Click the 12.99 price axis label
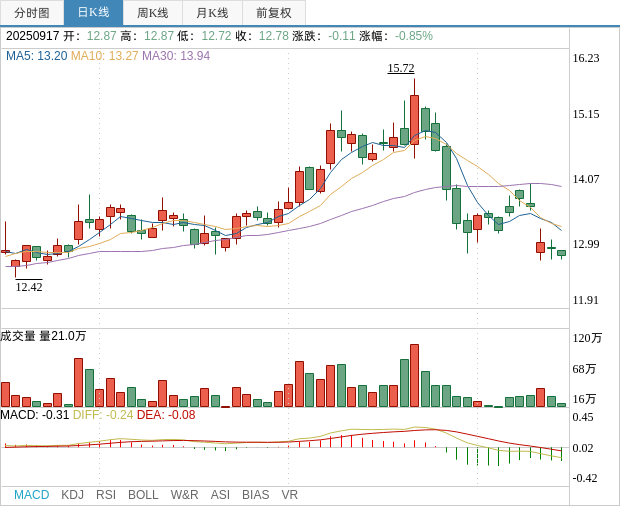Viewport: 620px width, 506px height. [x=586, y=244]
